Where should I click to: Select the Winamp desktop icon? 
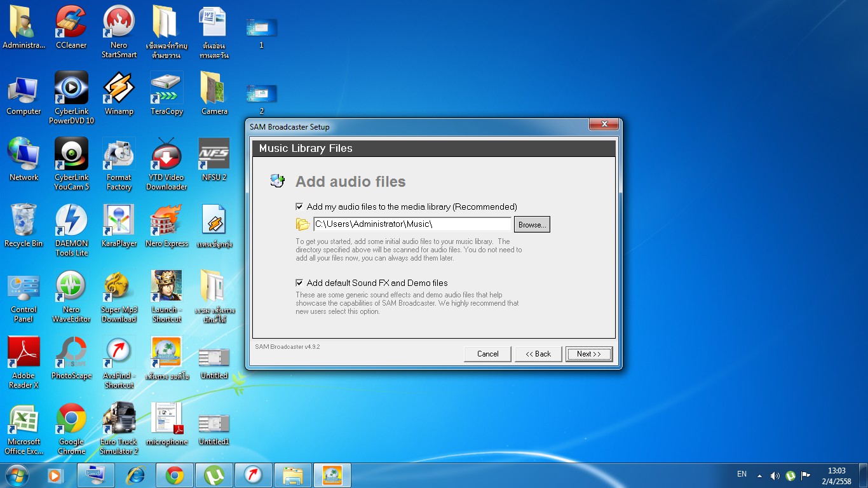point(119,94)
